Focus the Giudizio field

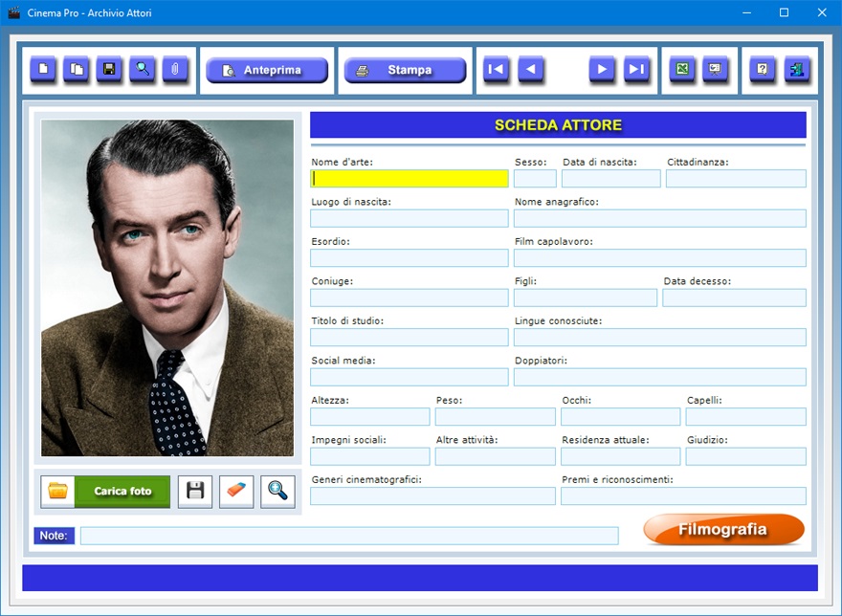[746, 456]
